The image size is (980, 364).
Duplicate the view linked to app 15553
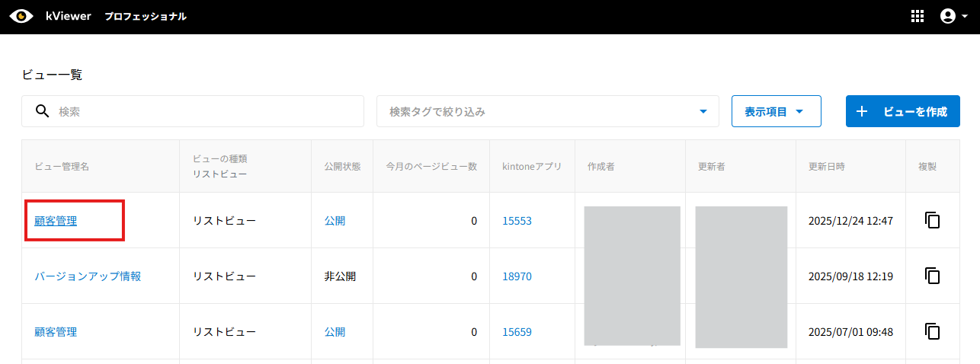click(x=932, y=220)
